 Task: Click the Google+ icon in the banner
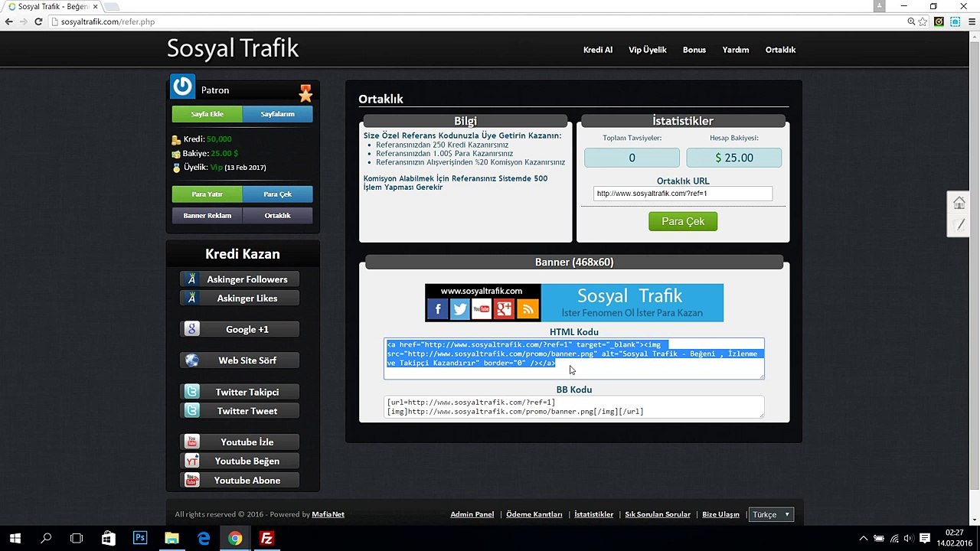(504, 308)
